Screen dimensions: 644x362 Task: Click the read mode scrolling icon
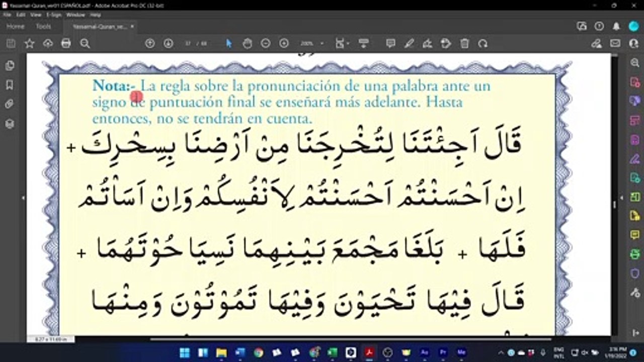coord(364,44)
